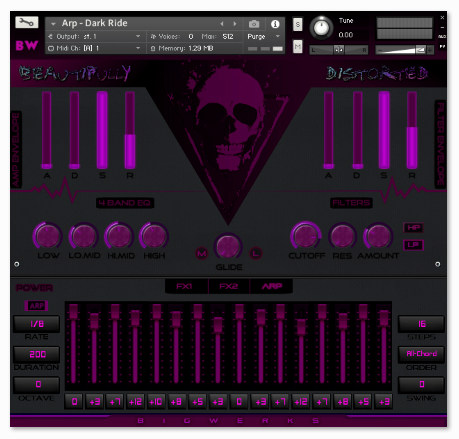Open the Purge dropdown menu
Viewport: 459px width, 439px height.
(x=263, y=36)
